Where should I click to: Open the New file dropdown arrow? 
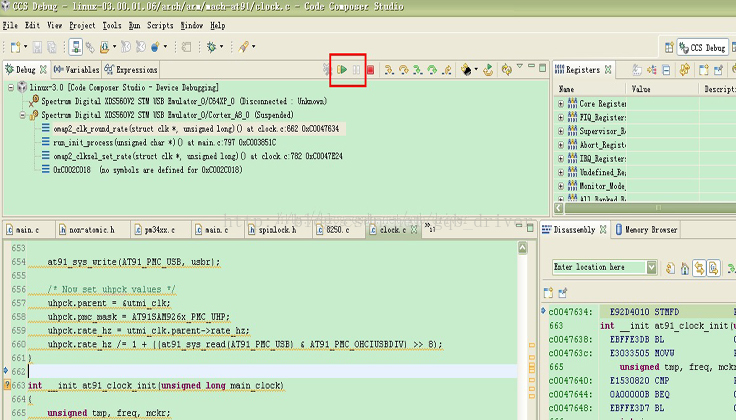[x=25, y=46]
